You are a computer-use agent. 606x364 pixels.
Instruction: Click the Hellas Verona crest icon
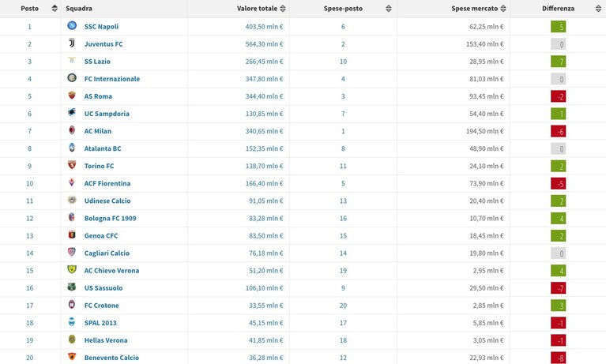pos(72,339)
